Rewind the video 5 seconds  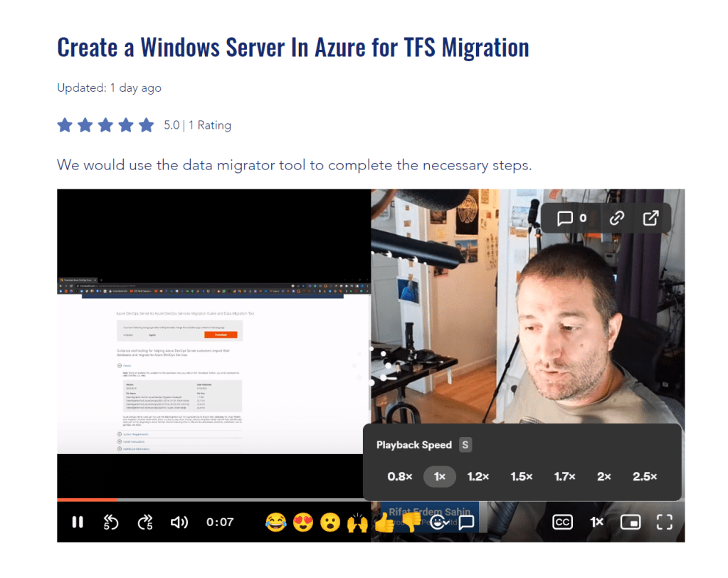(x=110, y=522)
